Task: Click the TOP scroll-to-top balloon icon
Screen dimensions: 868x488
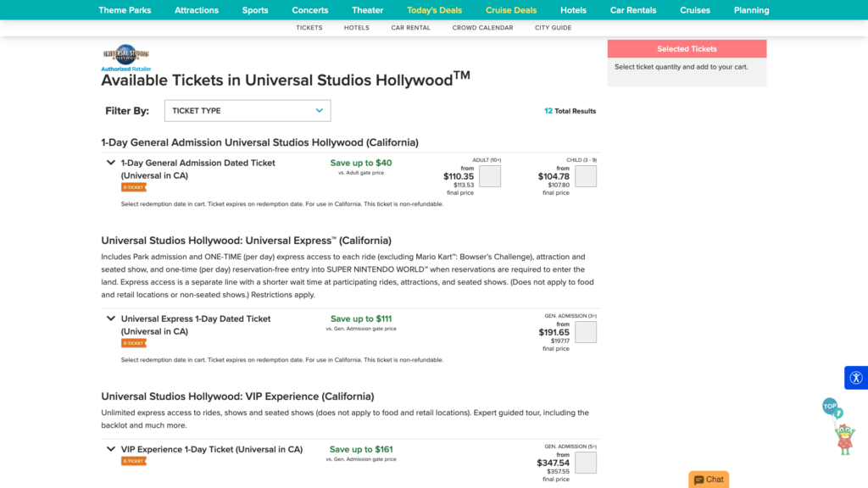Action: [830, 406]
